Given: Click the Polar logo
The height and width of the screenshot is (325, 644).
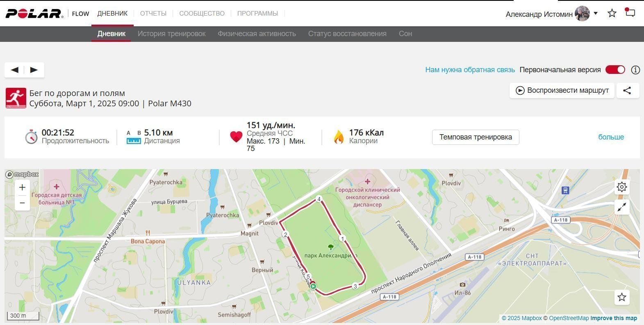Looking at the screenshot, I should click(35, 14).
